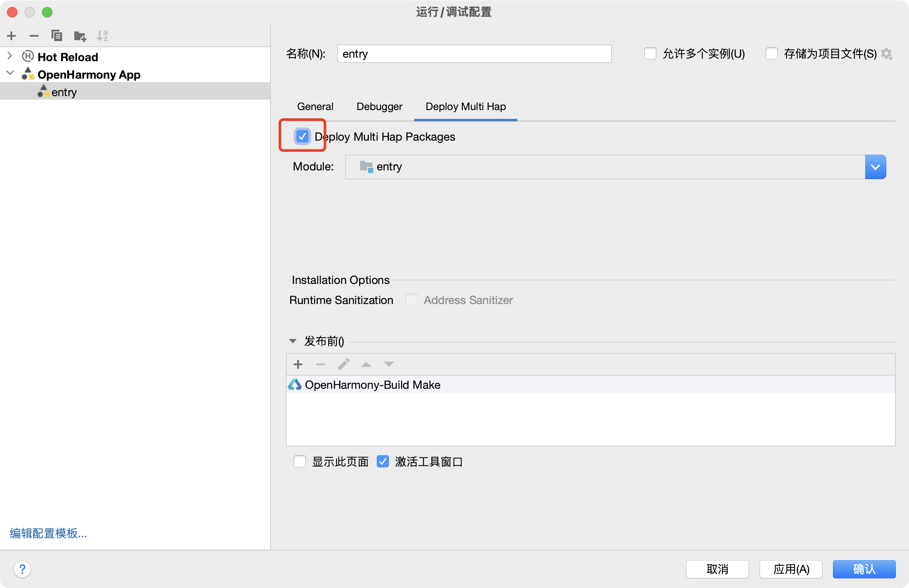Open edit configuration templates link

tap(49, 533)
